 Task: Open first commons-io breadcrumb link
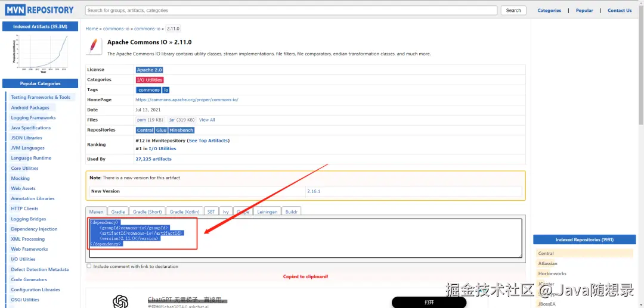click(x=116, y=29)
